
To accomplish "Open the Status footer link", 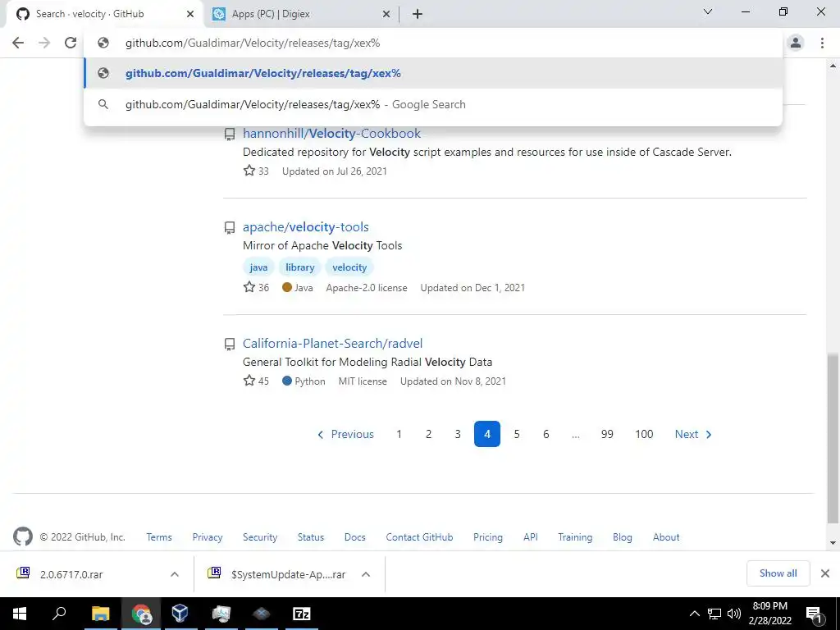I will [311, 536].
